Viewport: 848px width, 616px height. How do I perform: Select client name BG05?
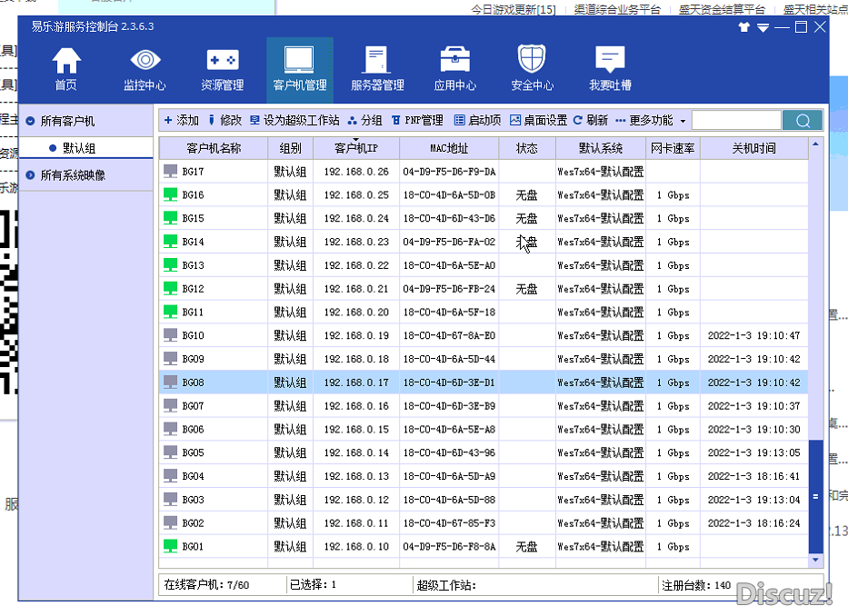click(x=193, y=452)
